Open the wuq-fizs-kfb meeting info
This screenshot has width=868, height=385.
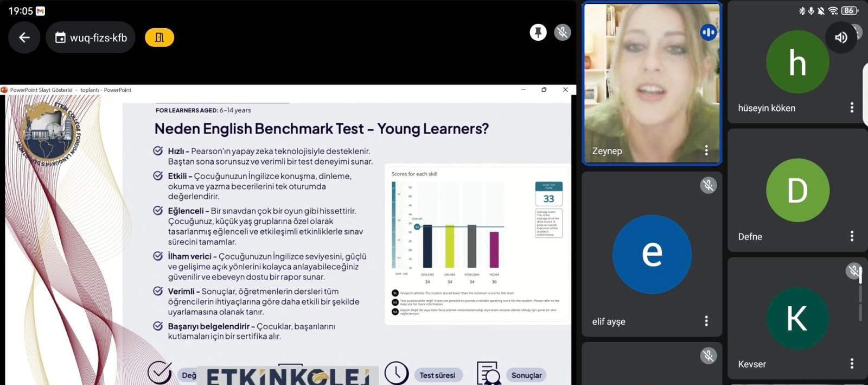coord(91,37)
